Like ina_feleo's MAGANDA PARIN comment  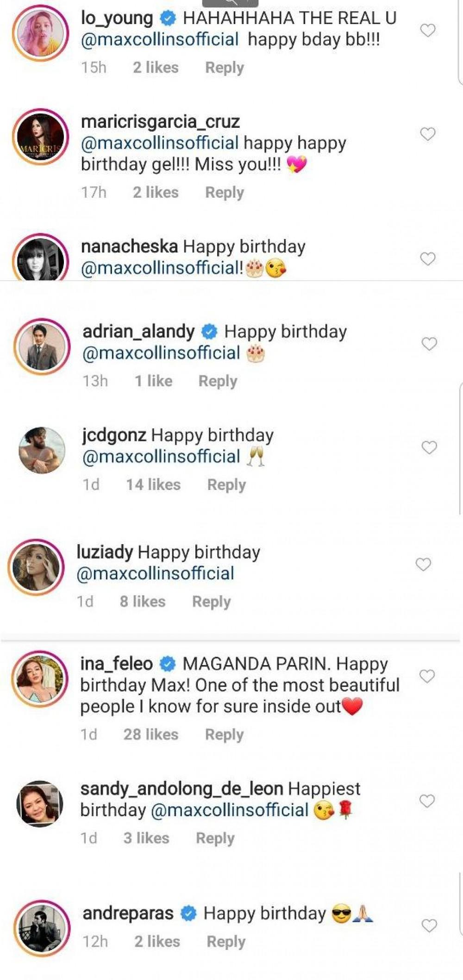point(427,677)
